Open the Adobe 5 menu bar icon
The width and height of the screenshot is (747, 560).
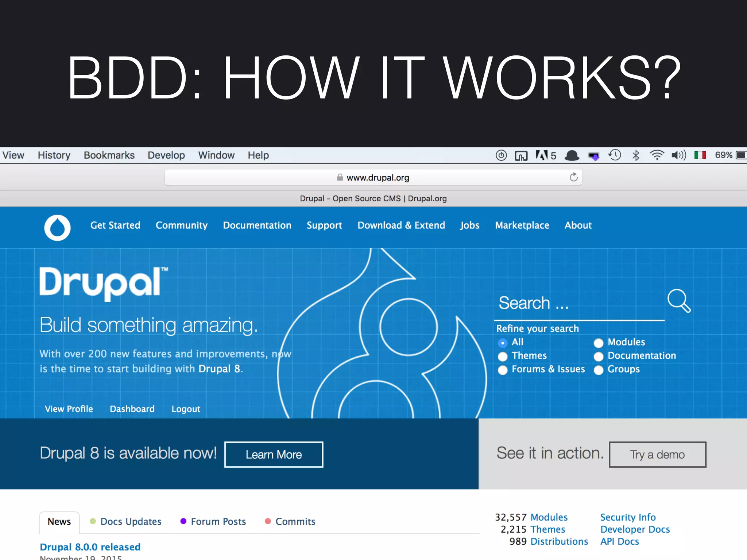click(x=546, y=155)
